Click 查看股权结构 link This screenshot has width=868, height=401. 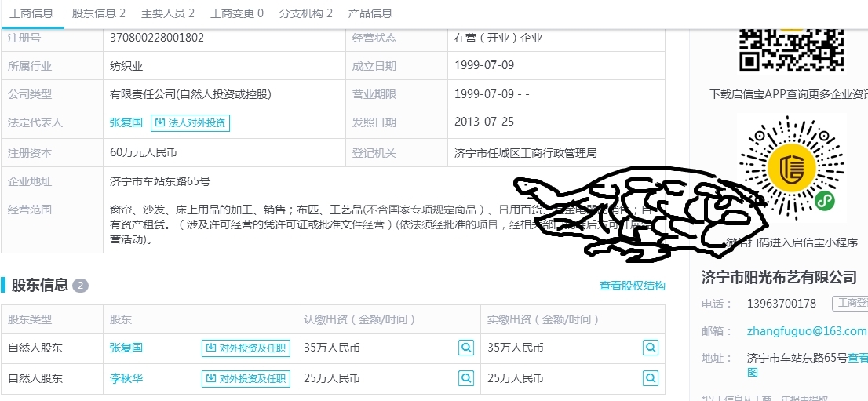tap(632, 286)
